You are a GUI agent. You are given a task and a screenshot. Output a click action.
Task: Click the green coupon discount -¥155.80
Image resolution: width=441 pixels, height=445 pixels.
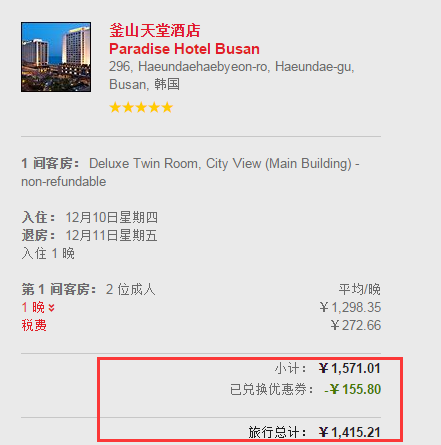click(353, 389)
